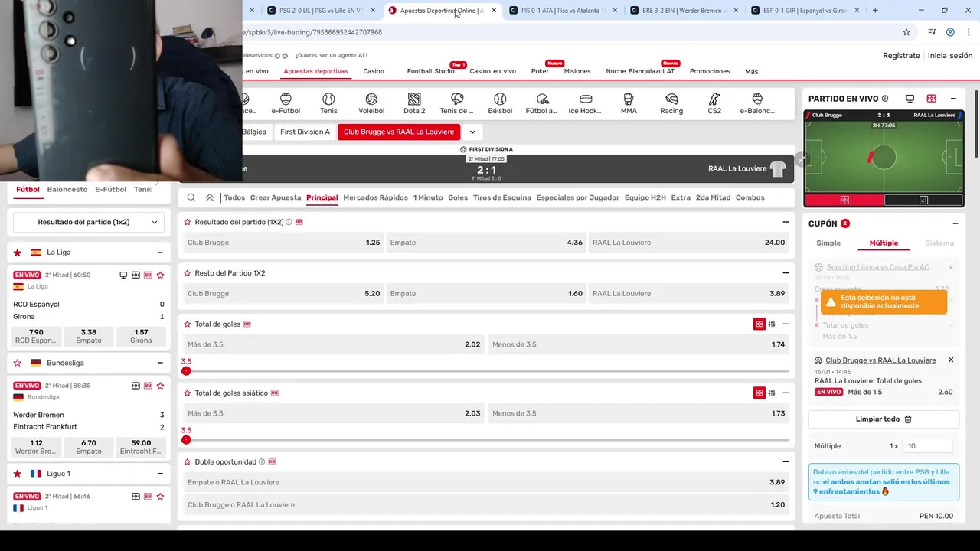Open live stream icon for Espanyol match
The width and height of the screenshot is (980, 551).
(123, 275)
